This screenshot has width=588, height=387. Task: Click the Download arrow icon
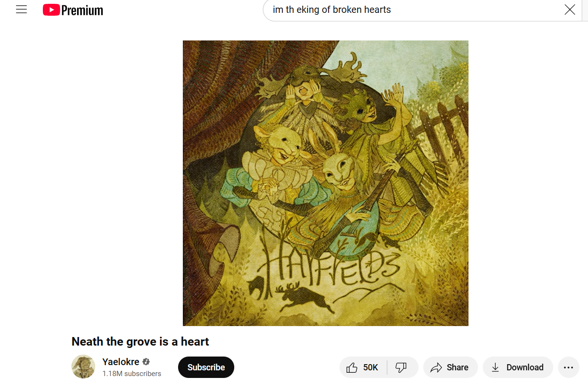point(496,367)
